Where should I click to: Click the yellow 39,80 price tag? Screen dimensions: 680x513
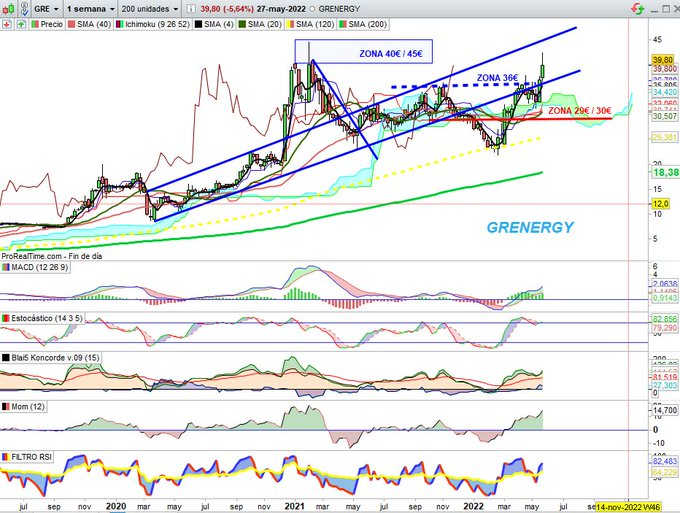click(663, 60)
